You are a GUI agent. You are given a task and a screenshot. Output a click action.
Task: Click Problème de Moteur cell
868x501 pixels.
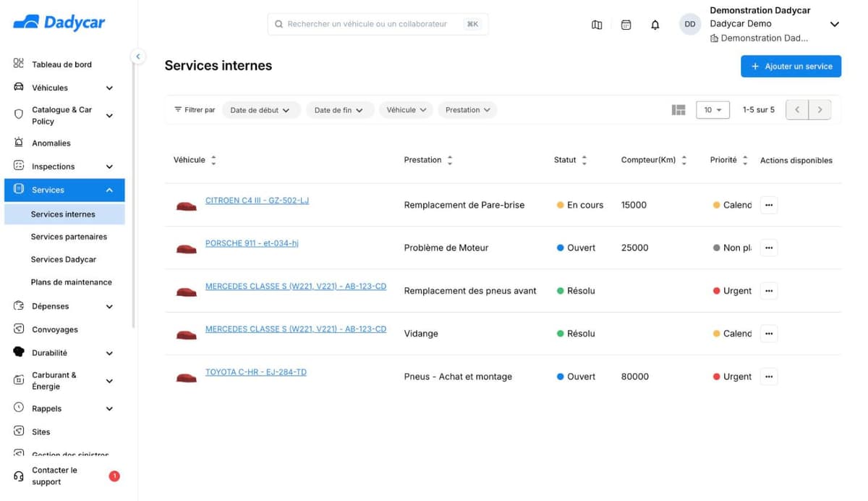pyautogui.click(x=446, y=248)
